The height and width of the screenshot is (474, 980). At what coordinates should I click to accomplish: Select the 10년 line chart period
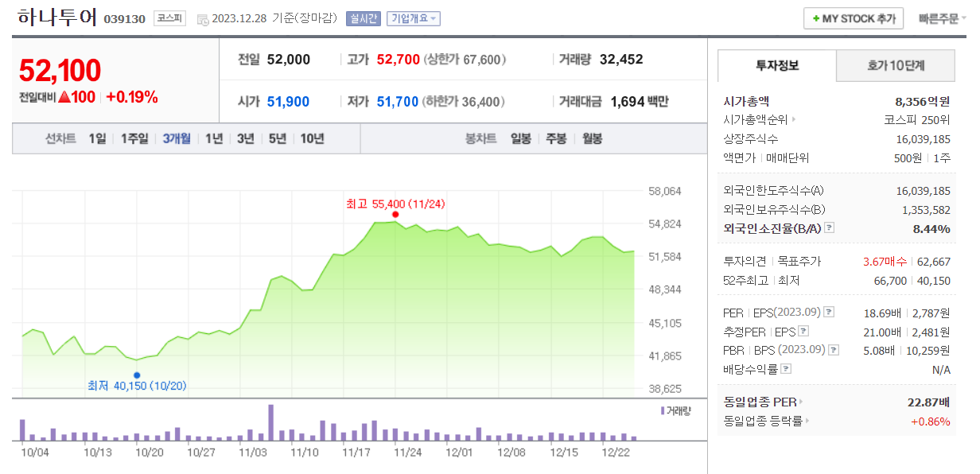point(312,138)
